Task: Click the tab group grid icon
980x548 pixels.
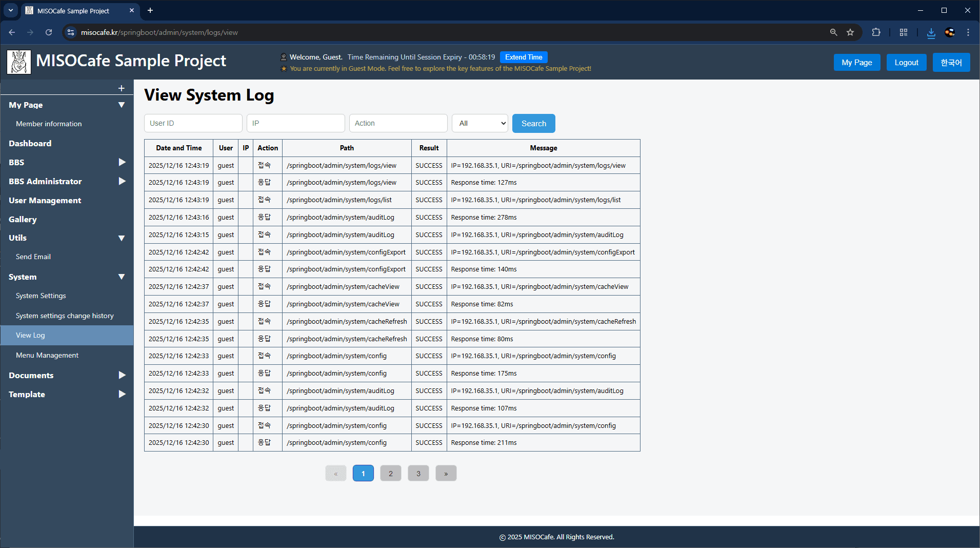Action: [x=904, y=32]
